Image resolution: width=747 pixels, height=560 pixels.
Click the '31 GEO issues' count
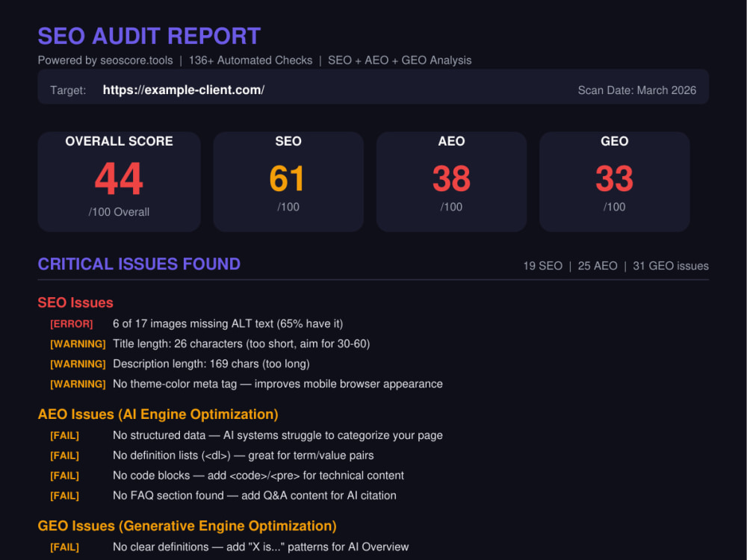coord(671,267)
